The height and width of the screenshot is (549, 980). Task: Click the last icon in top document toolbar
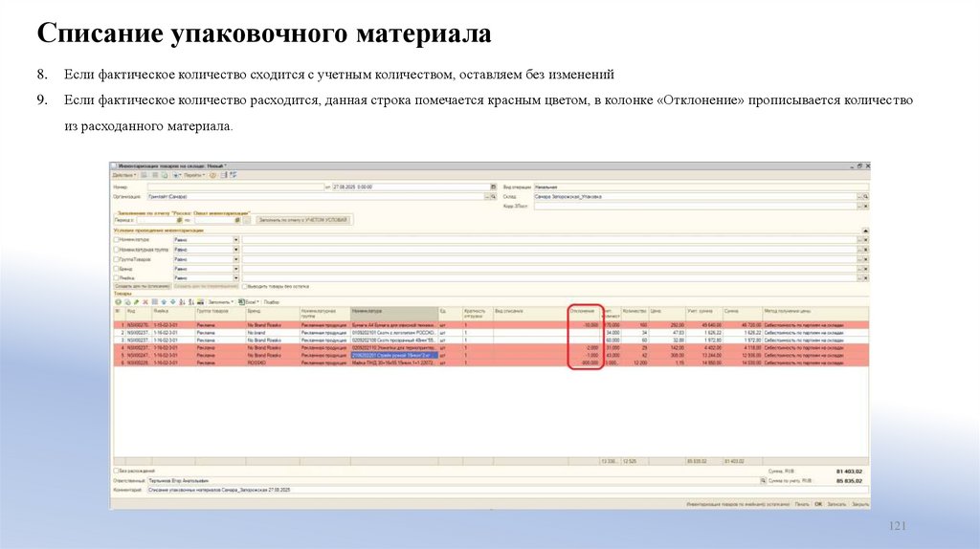(234, 175)
